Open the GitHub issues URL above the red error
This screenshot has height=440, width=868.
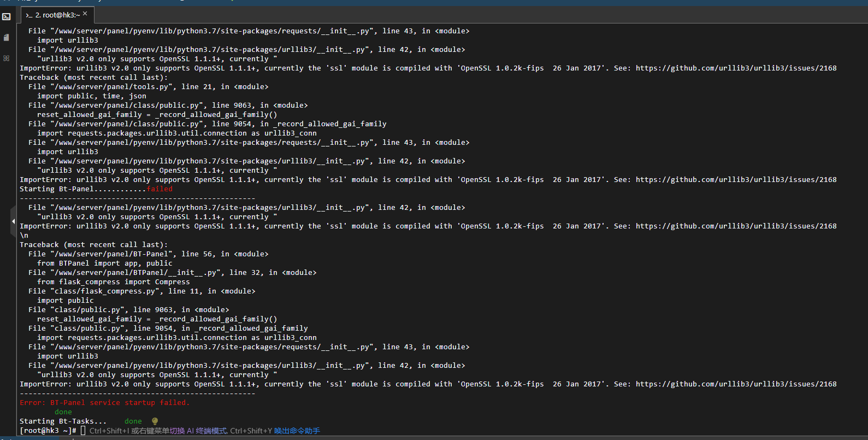pyautogui.click(x=736, y=384)
